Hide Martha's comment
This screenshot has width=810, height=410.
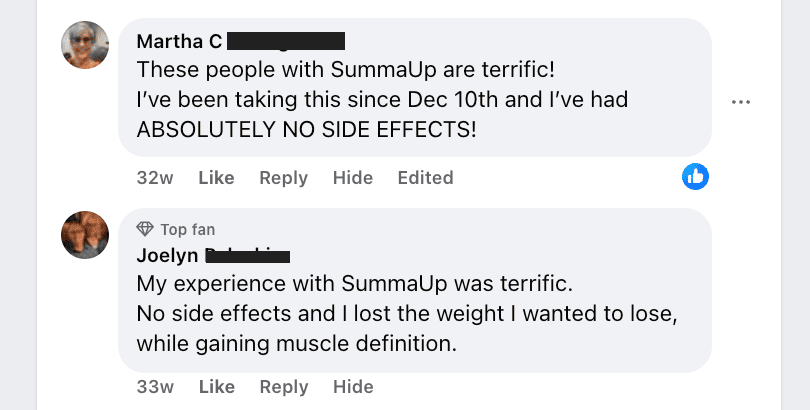[352, 178]
